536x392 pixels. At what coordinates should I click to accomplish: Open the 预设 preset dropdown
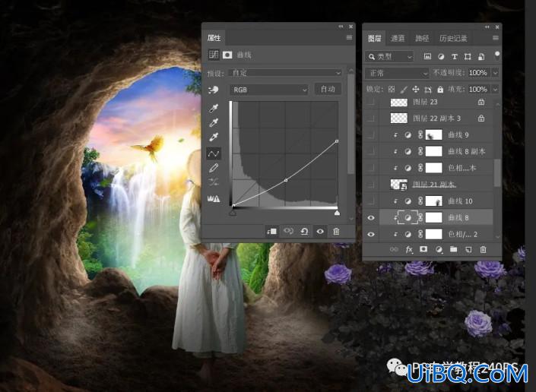pos(285,73)
